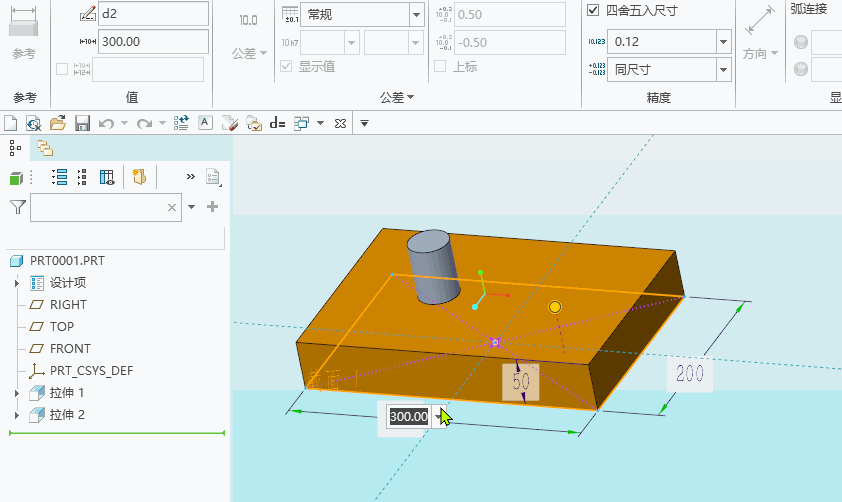
Task: Toggle the 四舍五入尺寸 checkbox
Action: coord(593,10)
